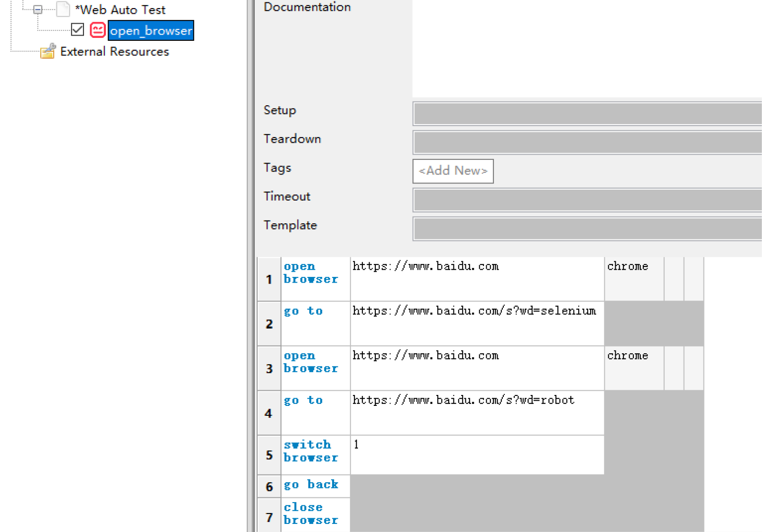This screenshot has width=778, height=532.
Task: Click the go to keyword in row 4
Action: click(315, 413)
